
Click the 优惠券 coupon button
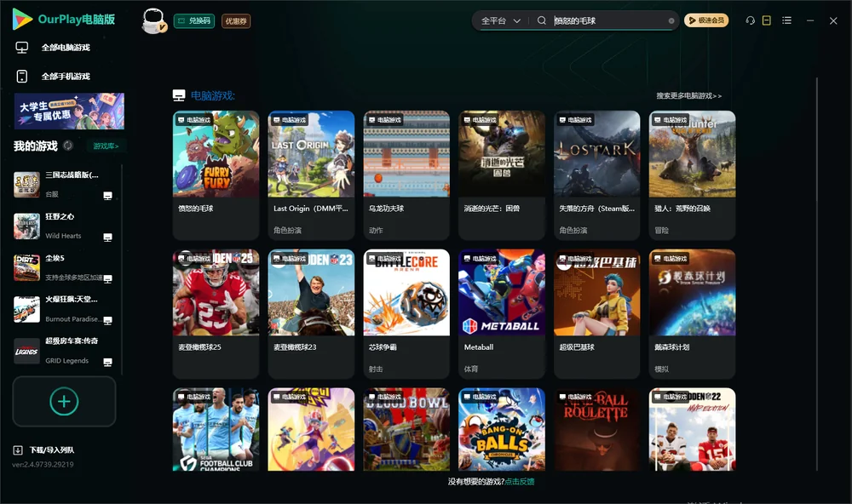coord(236,20)
